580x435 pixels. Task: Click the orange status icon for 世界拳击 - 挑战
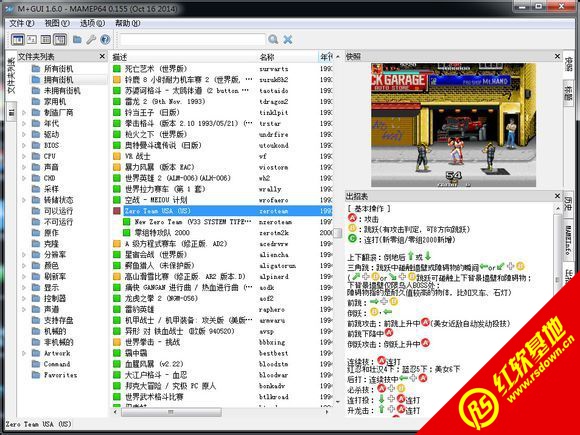[x=117, y=342]
